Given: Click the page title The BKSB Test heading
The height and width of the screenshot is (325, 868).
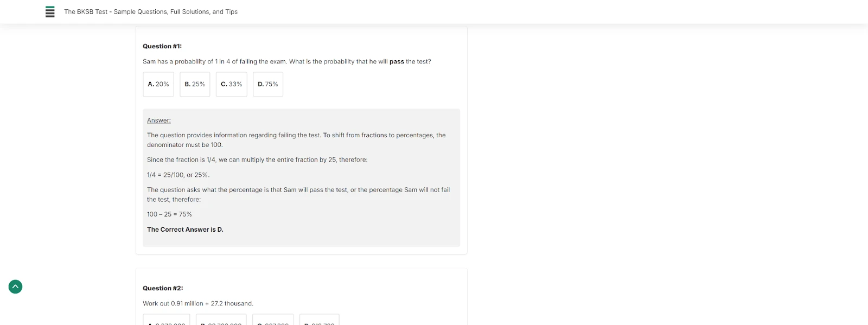Looking at the screenshot, I should [150, 11].
